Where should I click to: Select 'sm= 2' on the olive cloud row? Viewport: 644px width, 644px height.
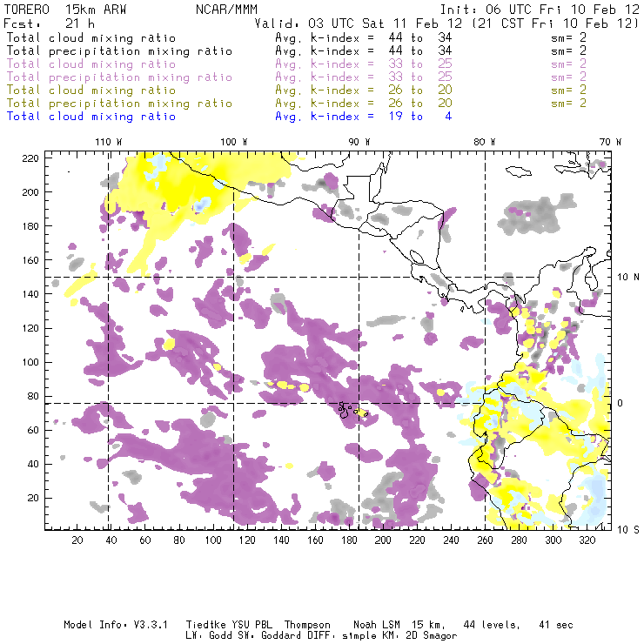point(569,91)
